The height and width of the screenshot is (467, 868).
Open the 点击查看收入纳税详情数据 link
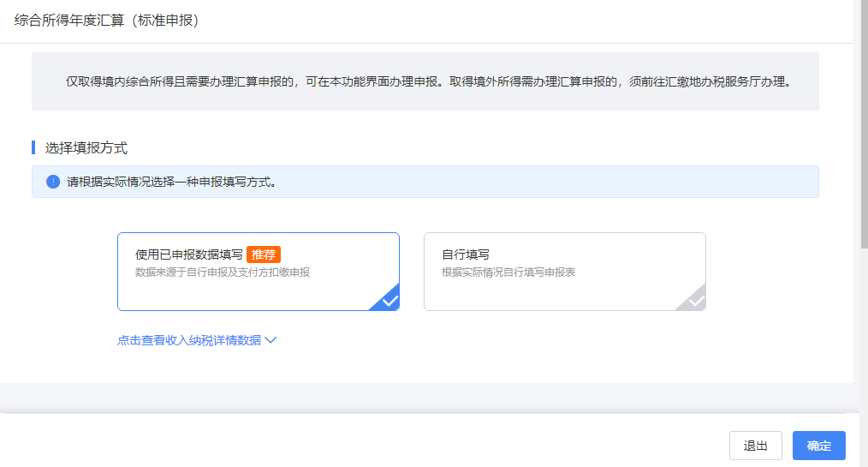click(189, 340)
